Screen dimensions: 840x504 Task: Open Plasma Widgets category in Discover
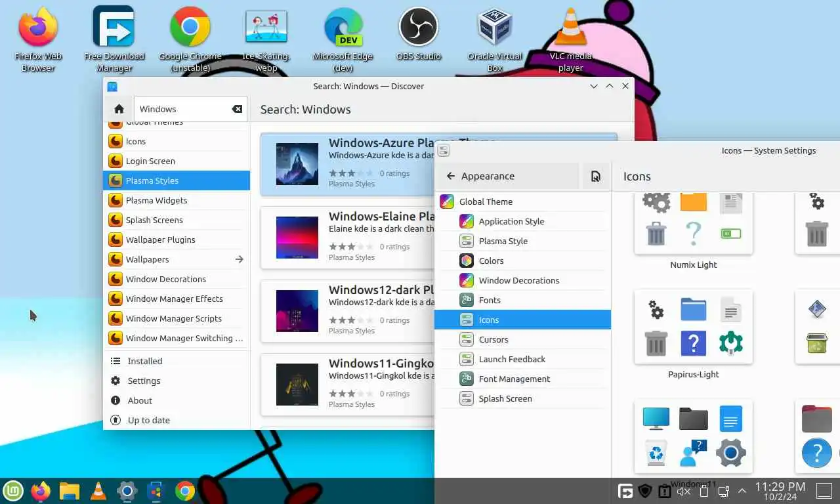coord(177,200)
